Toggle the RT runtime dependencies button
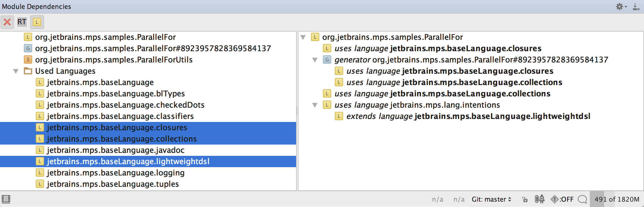This screenshot has width=644, height=207. point(22,22)
